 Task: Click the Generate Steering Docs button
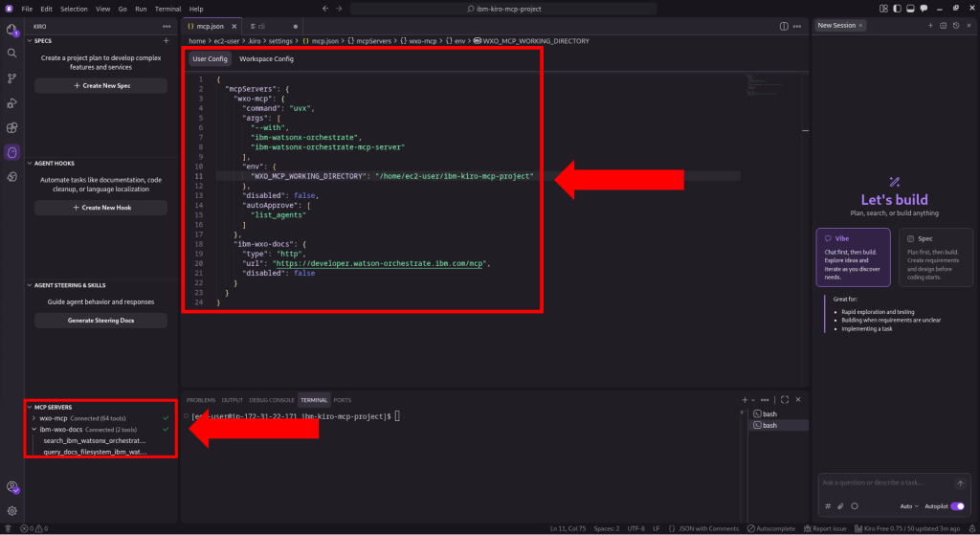[101, 321]
